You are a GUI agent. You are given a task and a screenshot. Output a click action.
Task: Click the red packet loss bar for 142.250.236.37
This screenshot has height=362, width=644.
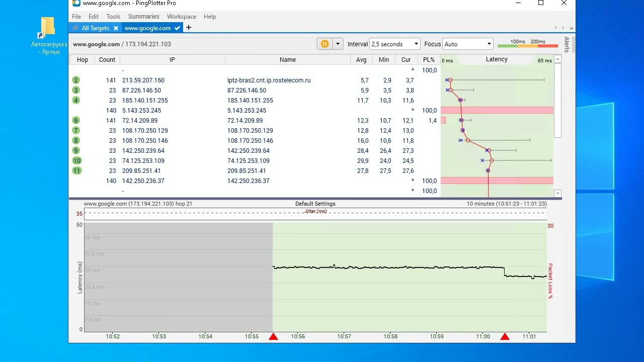point(497,180)
